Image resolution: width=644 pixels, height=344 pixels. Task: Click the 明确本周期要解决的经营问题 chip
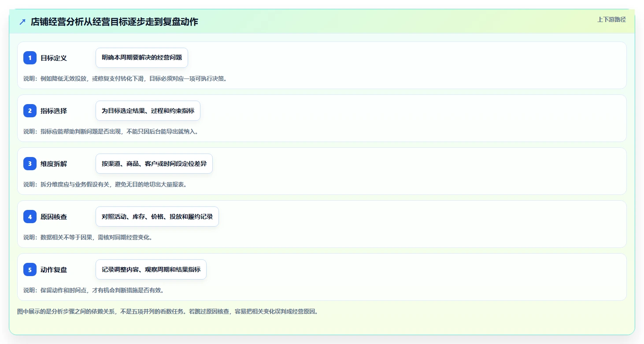[142, 58]
